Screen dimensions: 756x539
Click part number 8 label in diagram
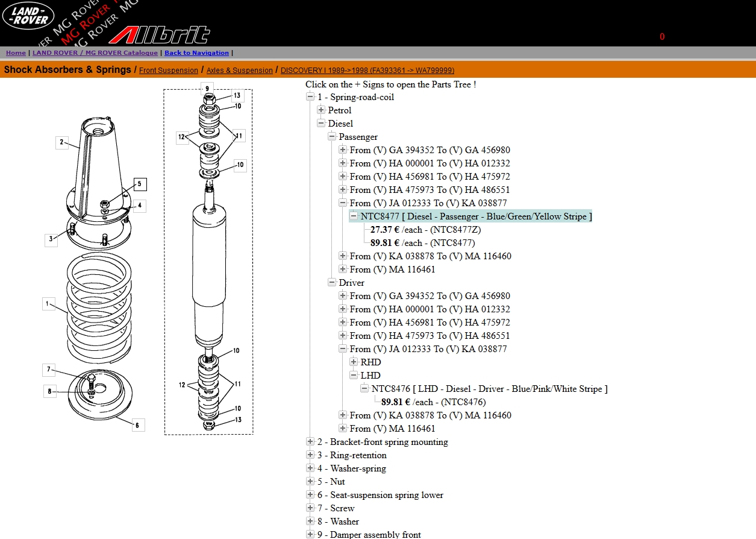click(49, 391)
